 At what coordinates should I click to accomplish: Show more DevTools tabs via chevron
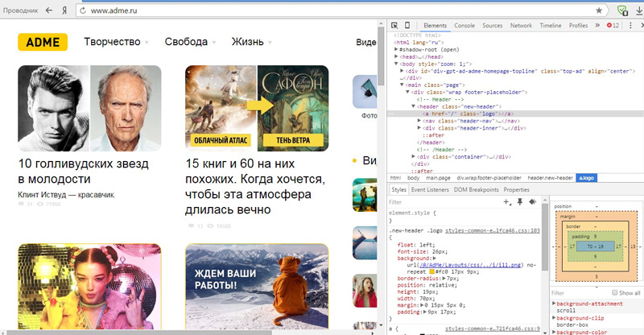597,26
